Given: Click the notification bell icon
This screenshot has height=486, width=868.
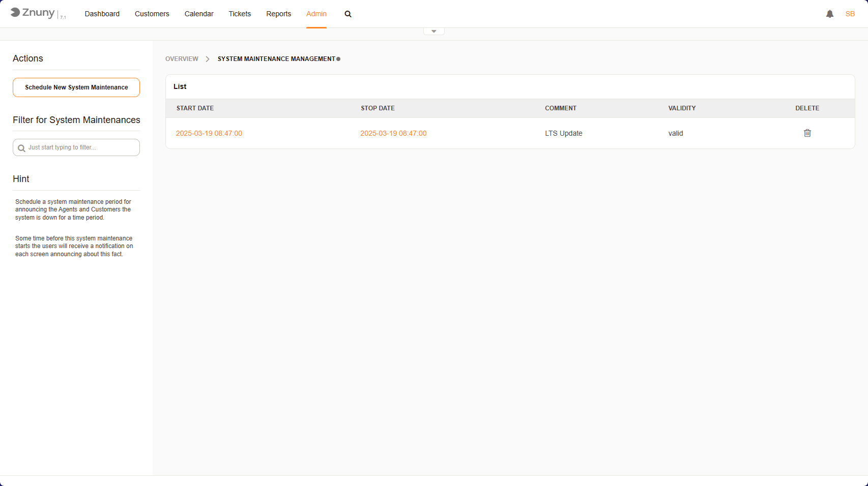Looking at the screenshot, I should coord(830,14).
